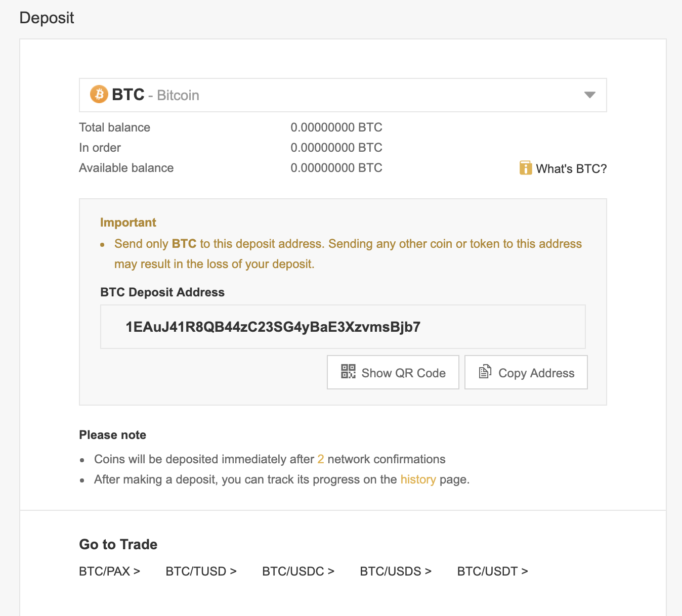Open the BTC - Bitcoin coin selector

click(x=343, y=95)
